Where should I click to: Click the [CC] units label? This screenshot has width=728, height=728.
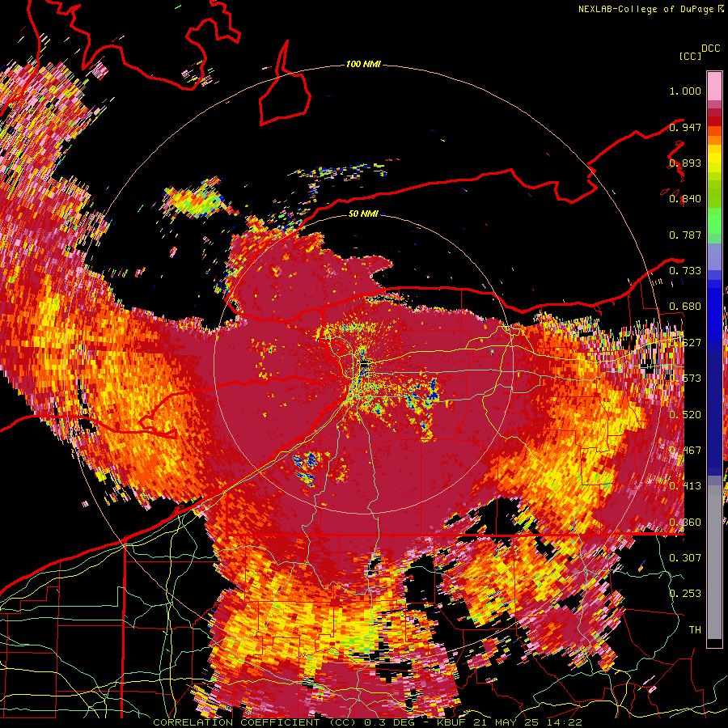point(690,56)
